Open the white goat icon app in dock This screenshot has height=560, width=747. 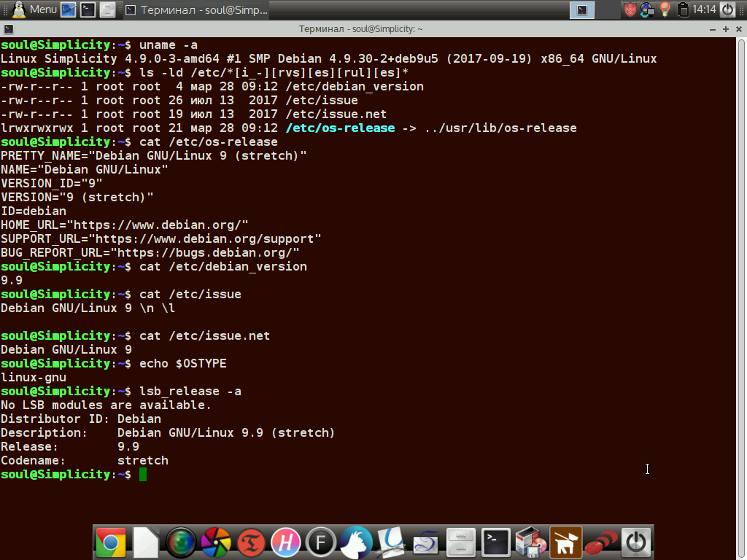tap(356, 542)
